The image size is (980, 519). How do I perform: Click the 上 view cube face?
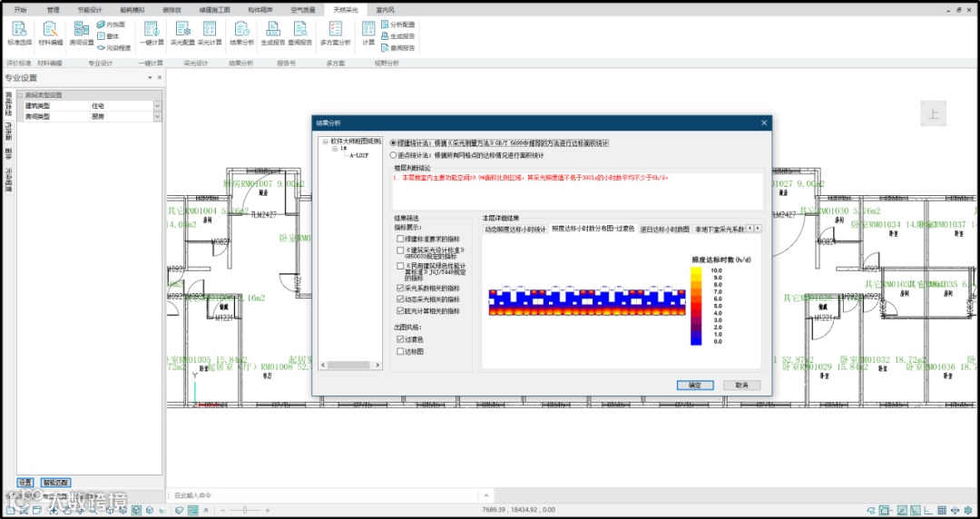933,113
